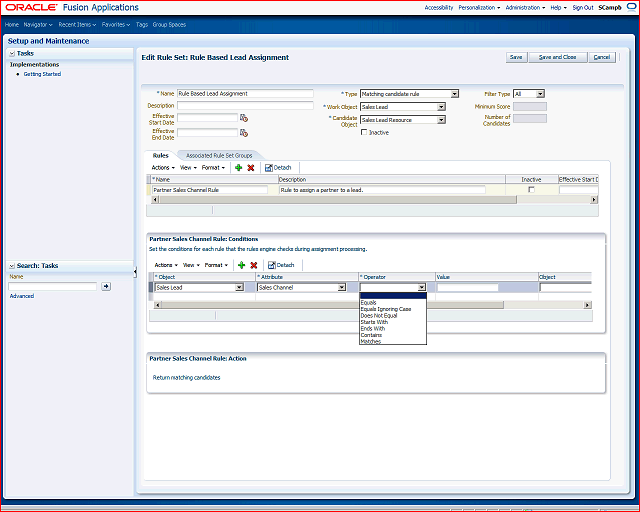
Task: Close the Operator dropdown arrow
Action: pyautogui.click(x=422, y=287)
